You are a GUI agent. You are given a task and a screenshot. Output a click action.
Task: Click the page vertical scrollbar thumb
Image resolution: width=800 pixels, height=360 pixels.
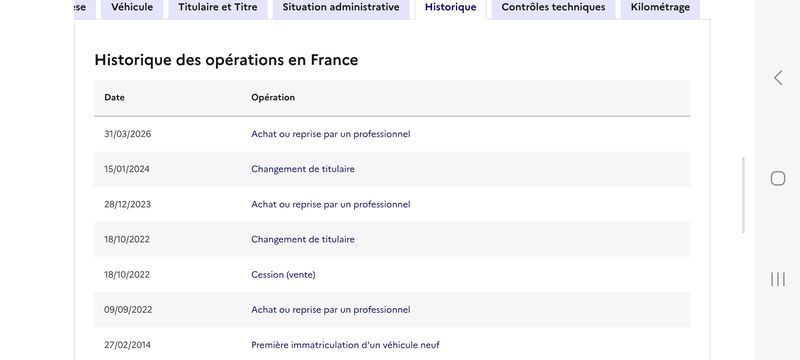[743, 195]
